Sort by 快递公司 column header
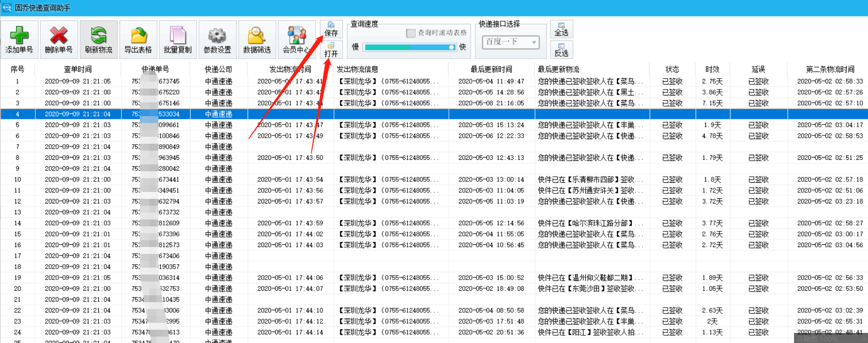Image resolution: width=868 pixels, height=343 pixels. click(219, 69)
